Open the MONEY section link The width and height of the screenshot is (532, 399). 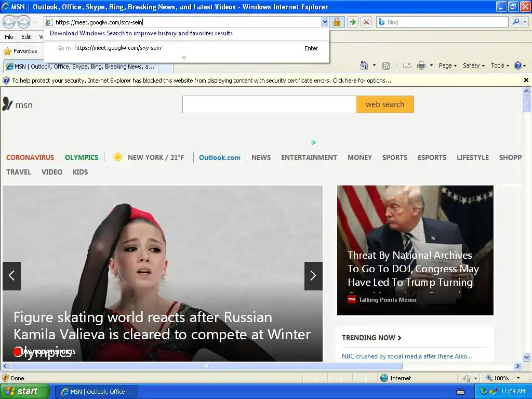pyautogui.click(x=360, y=157)
